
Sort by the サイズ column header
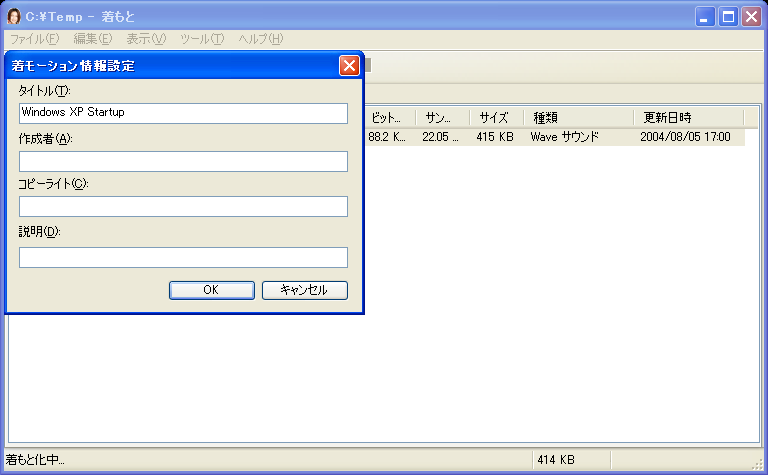coord(496,117)
